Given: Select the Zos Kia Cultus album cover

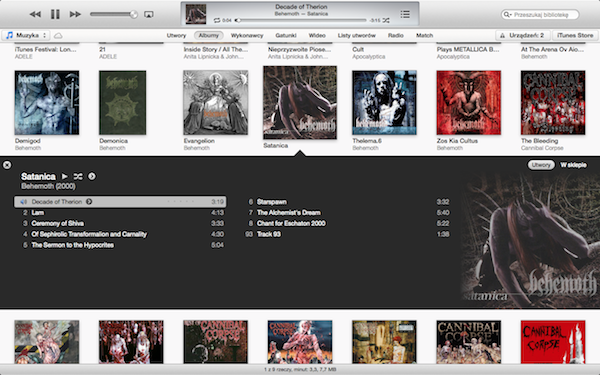Looking at the screenshot, I should click(469, 103).
